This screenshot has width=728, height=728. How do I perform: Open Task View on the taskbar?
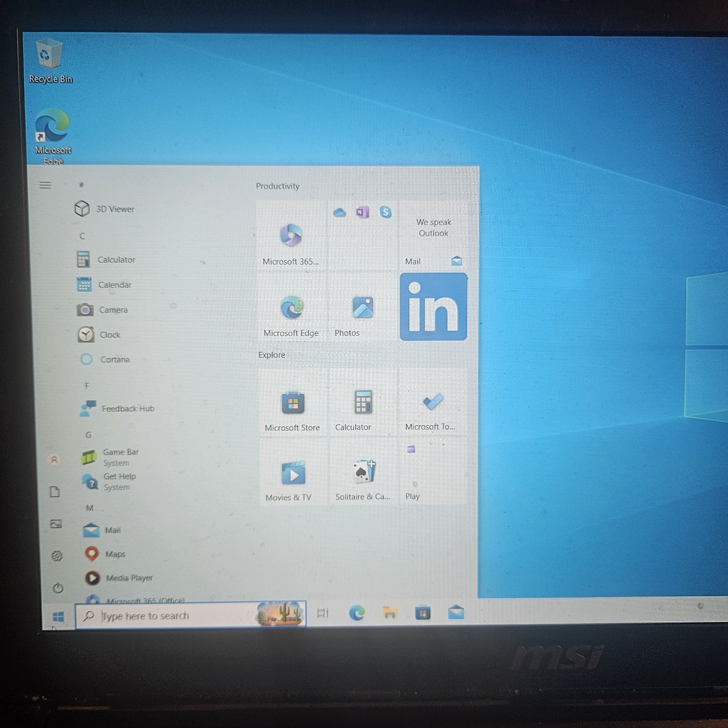323,613
